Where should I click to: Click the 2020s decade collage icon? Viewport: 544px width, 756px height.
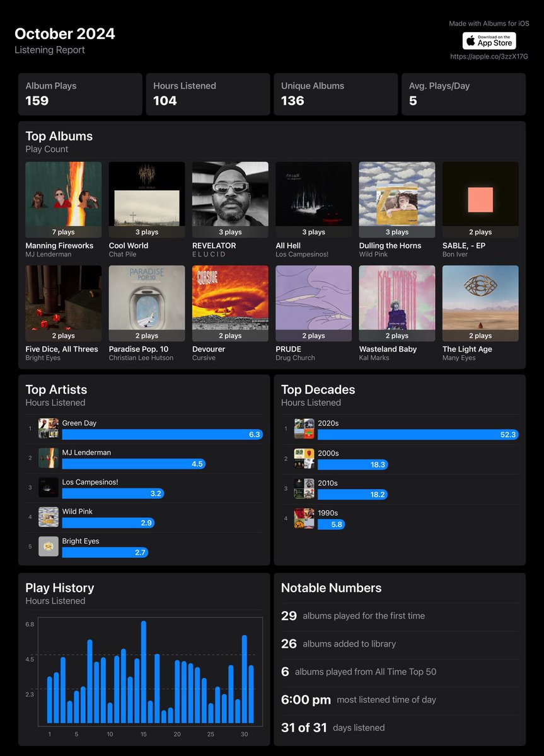(304, 428)
